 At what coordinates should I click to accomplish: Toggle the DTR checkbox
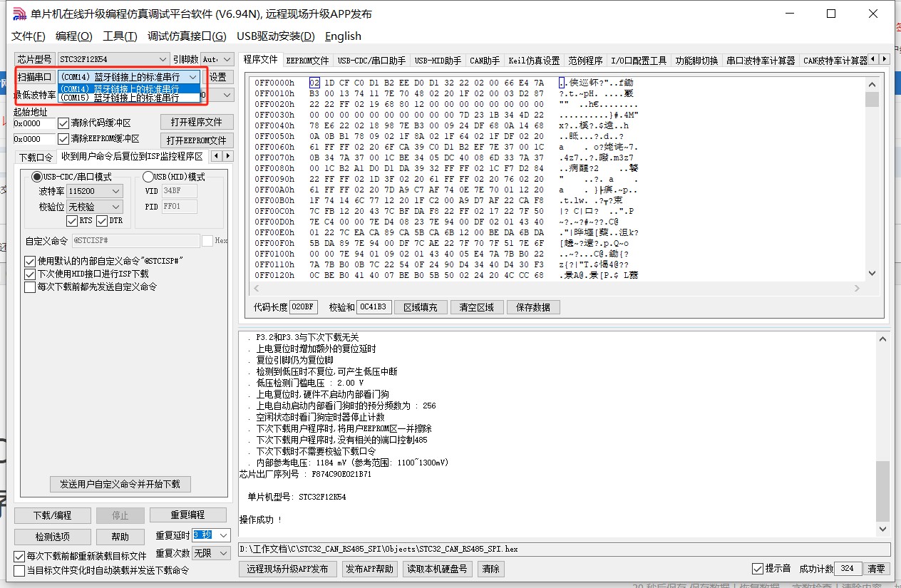click(x=101, y=221)
